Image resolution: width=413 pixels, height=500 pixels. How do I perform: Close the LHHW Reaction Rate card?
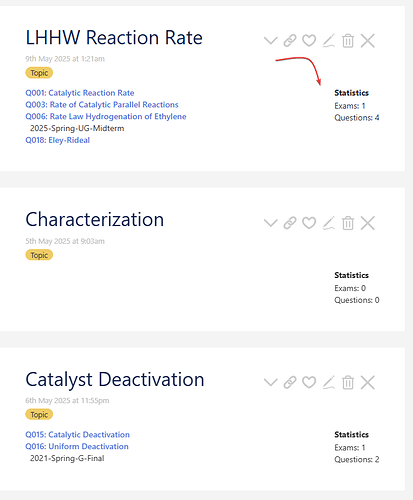368,41
